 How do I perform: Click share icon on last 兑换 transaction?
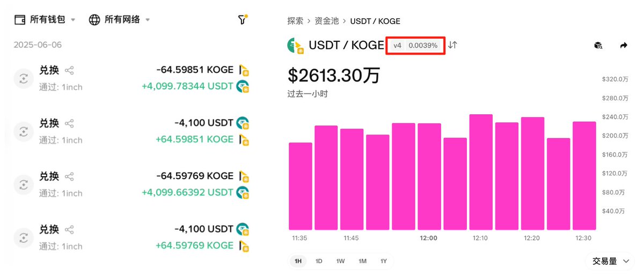pos(69,229)
